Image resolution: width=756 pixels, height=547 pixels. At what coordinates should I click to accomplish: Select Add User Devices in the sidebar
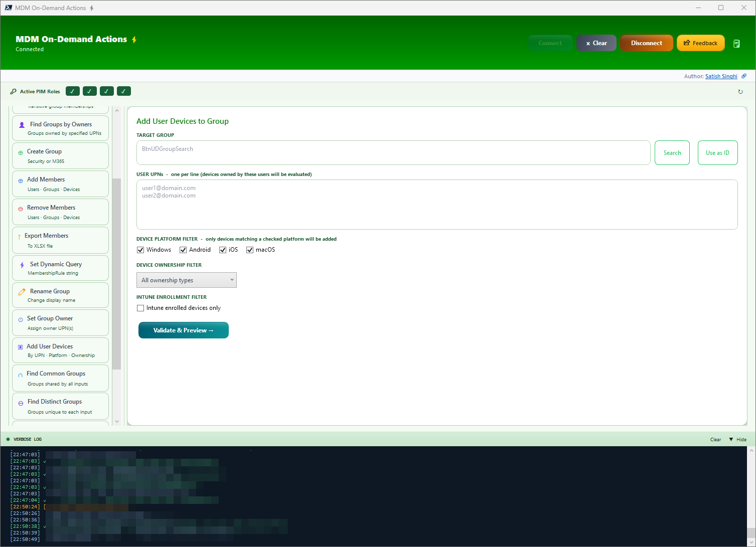[x=60, y=350]
